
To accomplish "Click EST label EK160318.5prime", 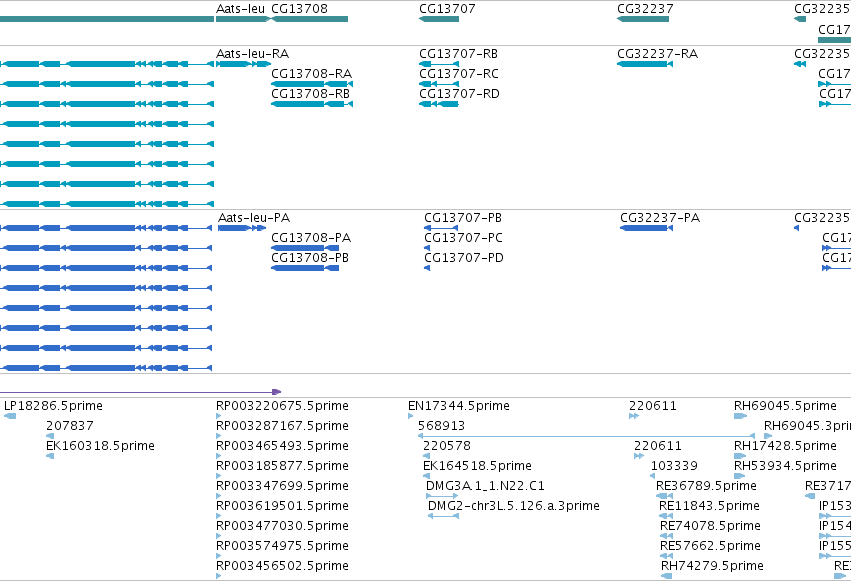I will pos(100,446).
